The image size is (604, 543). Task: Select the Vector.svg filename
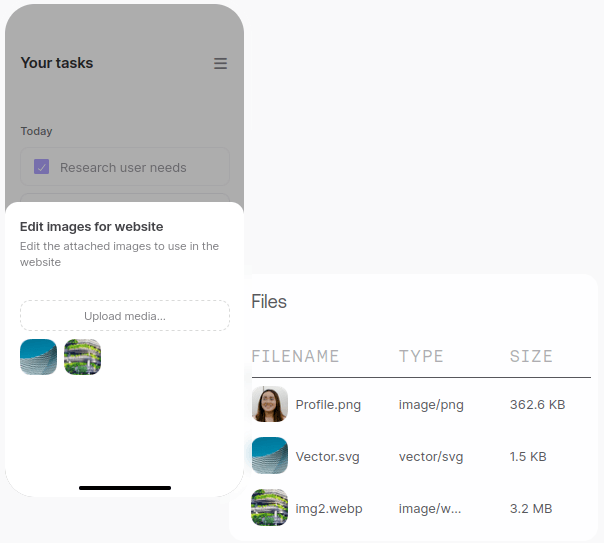click(327, 457)
